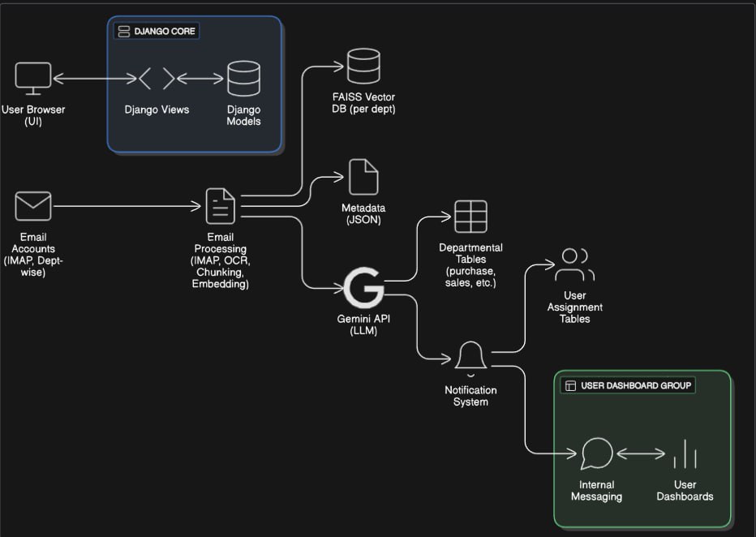The height and width of the screenshot is (537, 756).
Task: Select the 'Metadata (JSON)' label
Action: click(363, 213)
